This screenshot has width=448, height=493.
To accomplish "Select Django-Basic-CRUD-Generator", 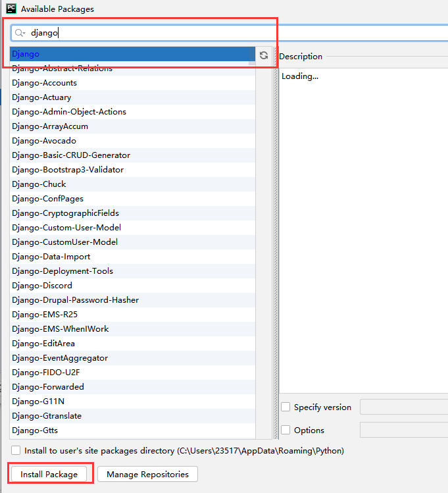I will (x=133, y=155).
